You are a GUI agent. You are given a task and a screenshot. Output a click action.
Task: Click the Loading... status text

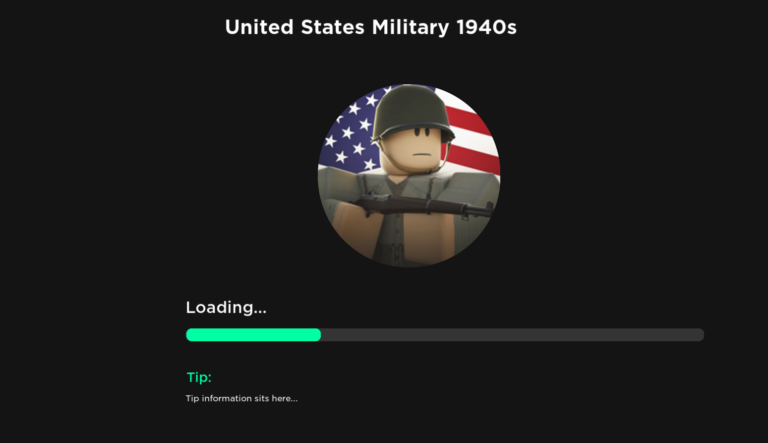coord(226,307)
